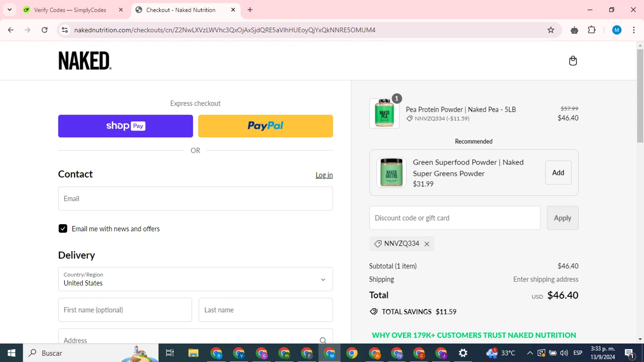Click the First name (optional) field
Viewport: 644px width, 362px height.
[125, 310]
